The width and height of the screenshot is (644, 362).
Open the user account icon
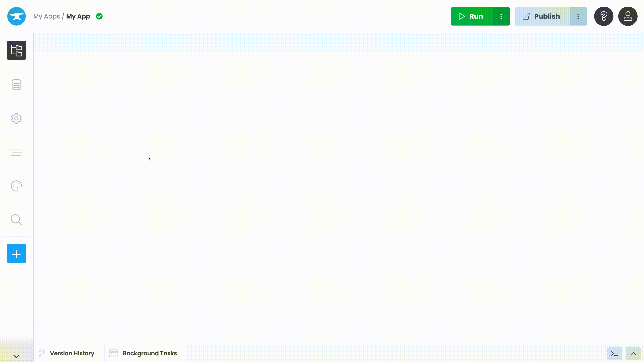(628, 16)
